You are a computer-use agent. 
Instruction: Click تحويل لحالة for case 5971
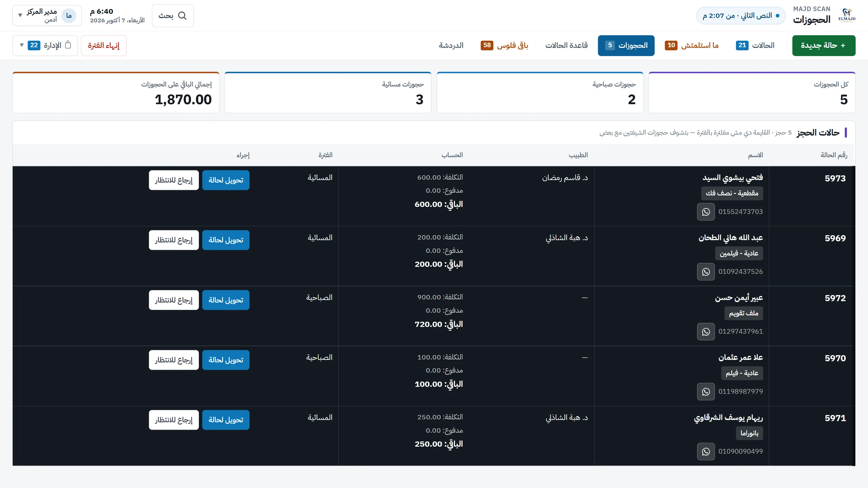click(x=226, y=420)
